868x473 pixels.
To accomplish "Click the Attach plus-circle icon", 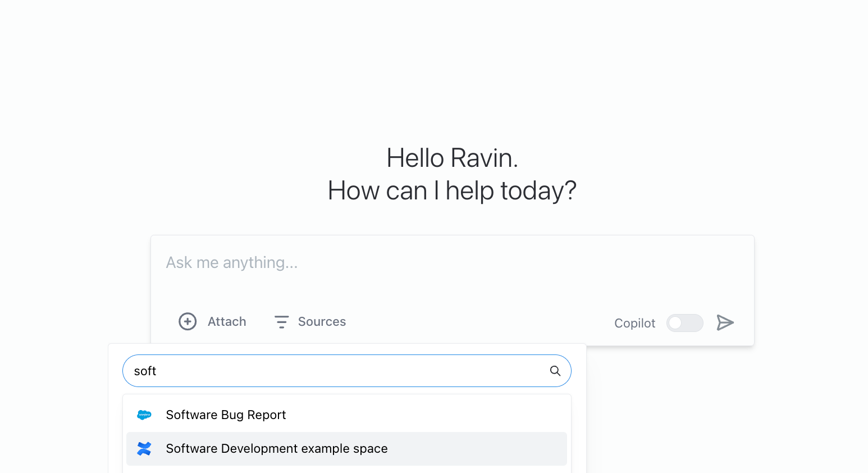I will [188, 321].
